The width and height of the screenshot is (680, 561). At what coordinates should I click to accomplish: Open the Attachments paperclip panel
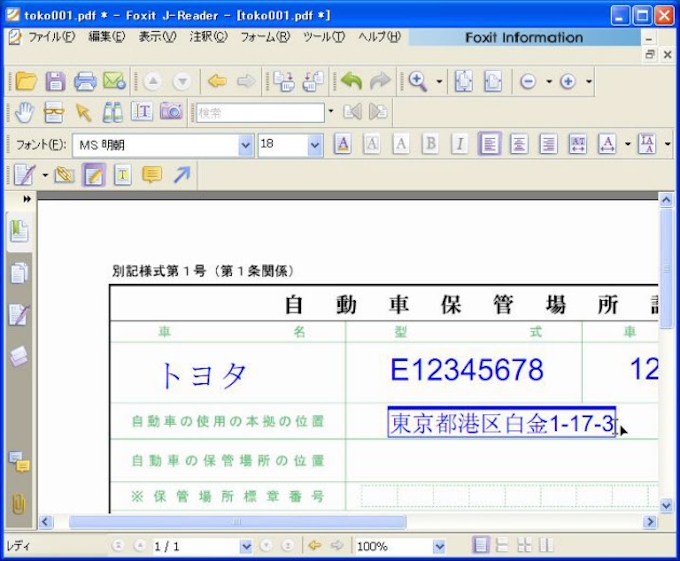click(x=19, y=502)
